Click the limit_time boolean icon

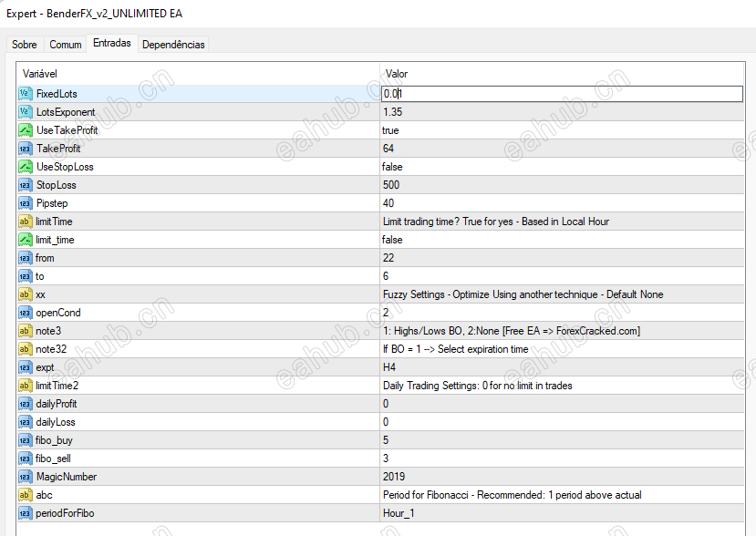tap(25, 240)
